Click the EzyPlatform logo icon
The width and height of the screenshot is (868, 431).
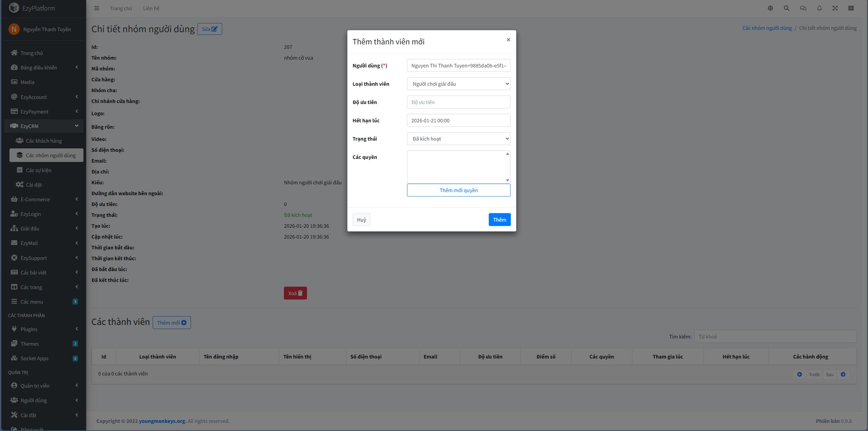click(x=14, y=8)
